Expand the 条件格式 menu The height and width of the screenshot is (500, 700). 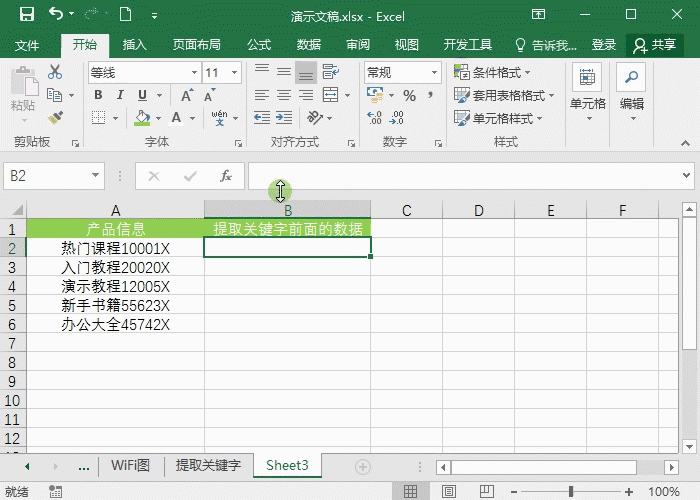pos(492,72)
